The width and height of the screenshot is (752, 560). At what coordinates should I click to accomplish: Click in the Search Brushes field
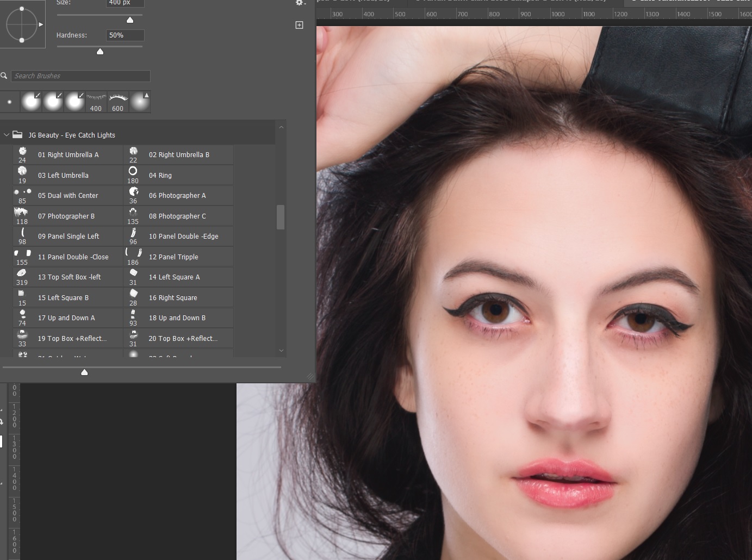click(80, 76)
